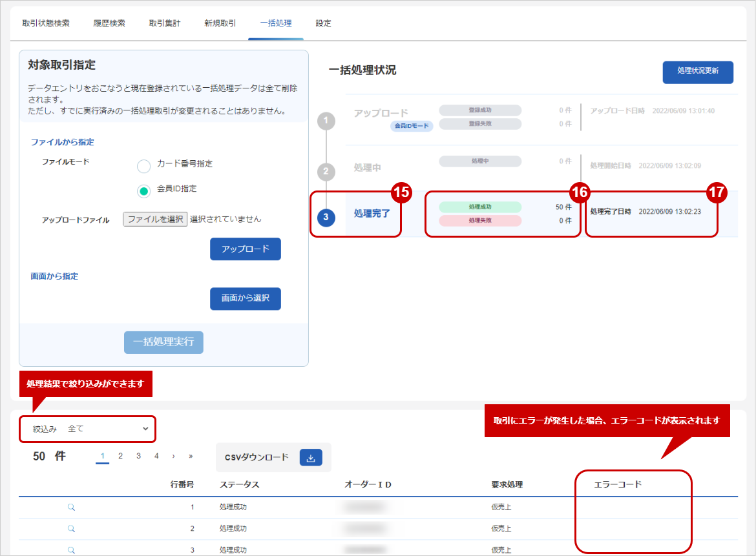
Task: Click 行番号 column header
Action: point(182,484)
